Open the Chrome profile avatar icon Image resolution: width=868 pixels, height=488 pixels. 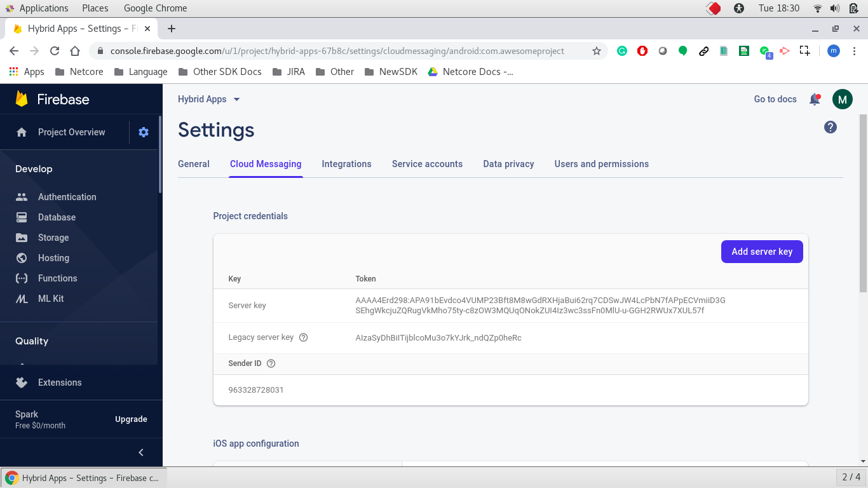coord(834,51)
